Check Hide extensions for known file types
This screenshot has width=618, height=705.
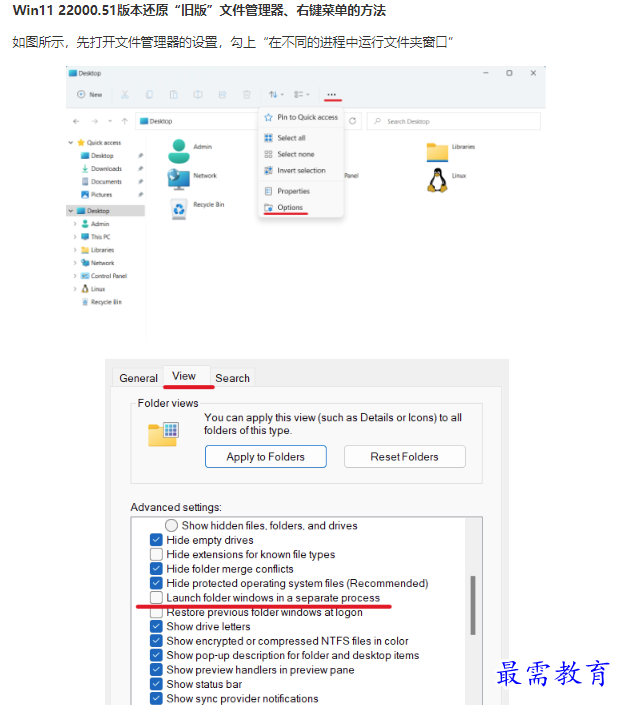[156, 554]
